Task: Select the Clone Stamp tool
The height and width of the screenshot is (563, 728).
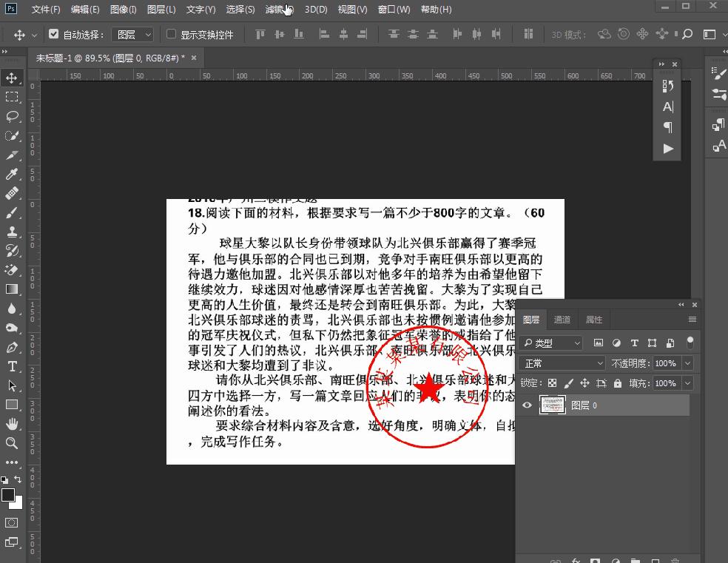Action: coord(12,232)
